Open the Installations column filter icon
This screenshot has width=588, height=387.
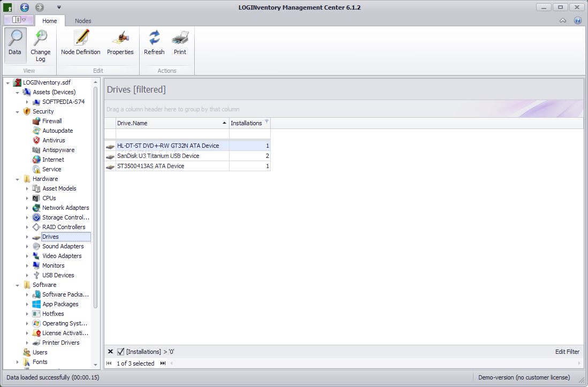click(266, 121)
